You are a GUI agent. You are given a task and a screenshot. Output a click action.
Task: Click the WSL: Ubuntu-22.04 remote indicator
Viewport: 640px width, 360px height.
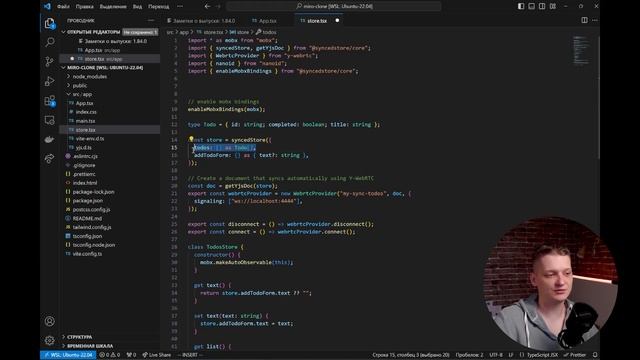[68, 355]
